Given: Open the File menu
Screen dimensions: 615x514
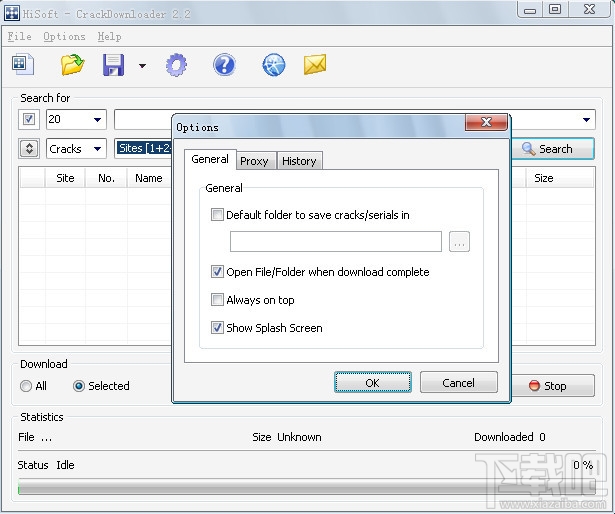Looking at the screenshot, I should 20,36.
